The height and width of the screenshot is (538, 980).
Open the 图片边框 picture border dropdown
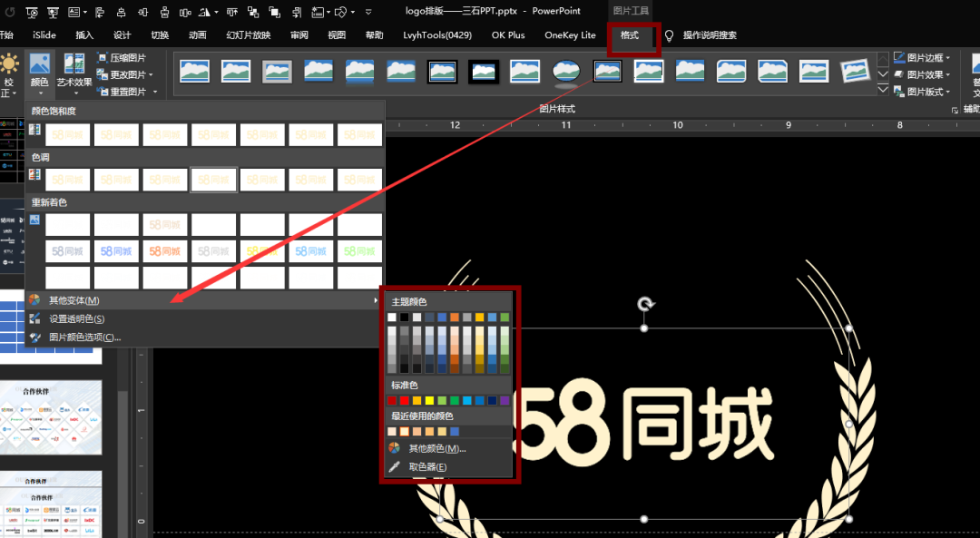[x=922, y=57]
